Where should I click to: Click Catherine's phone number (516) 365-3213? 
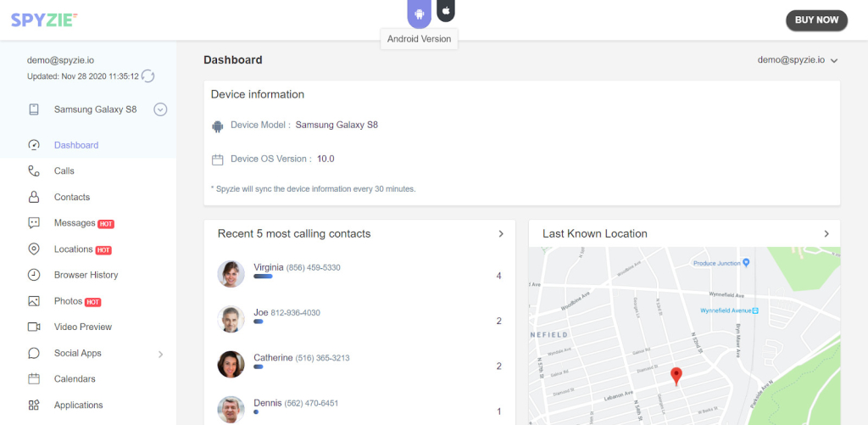(x=322, y=358)
